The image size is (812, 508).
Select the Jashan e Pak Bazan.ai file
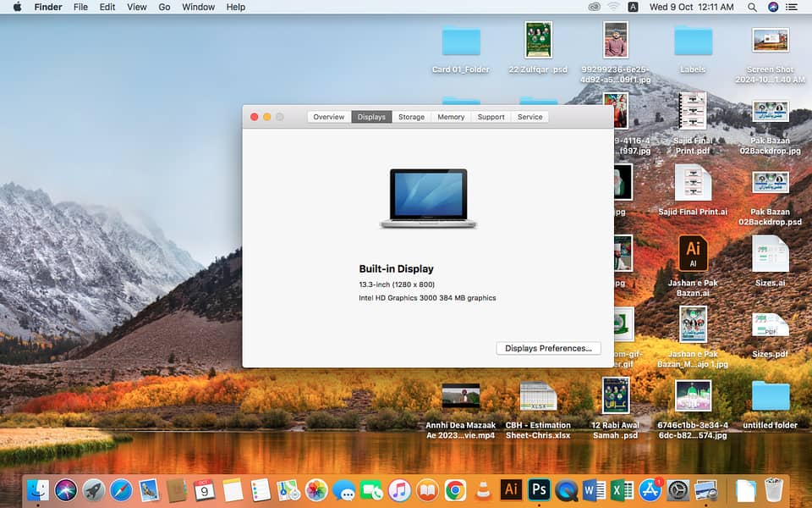pos(693,252)
